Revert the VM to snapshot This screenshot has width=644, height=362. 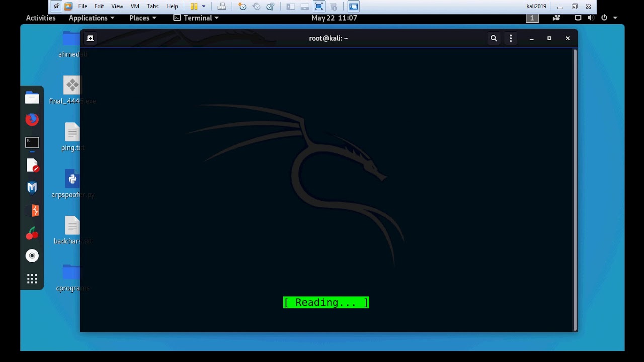click(x=257, y=6)
